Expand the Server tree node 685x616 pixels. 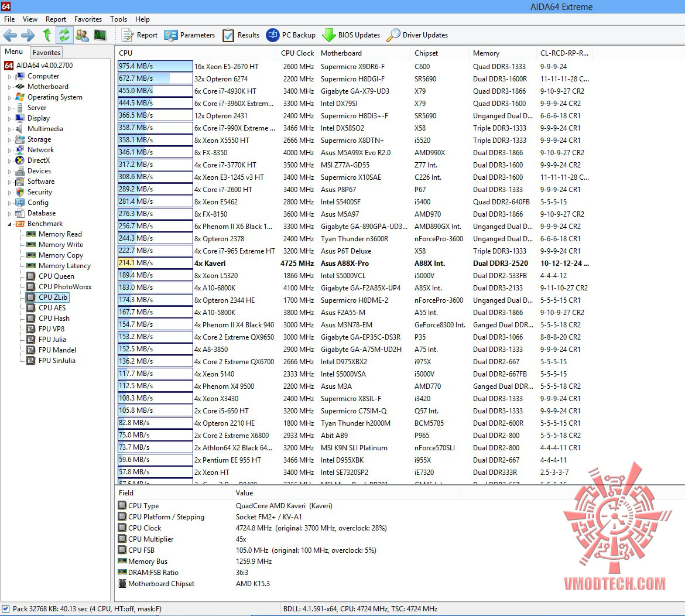9,108
